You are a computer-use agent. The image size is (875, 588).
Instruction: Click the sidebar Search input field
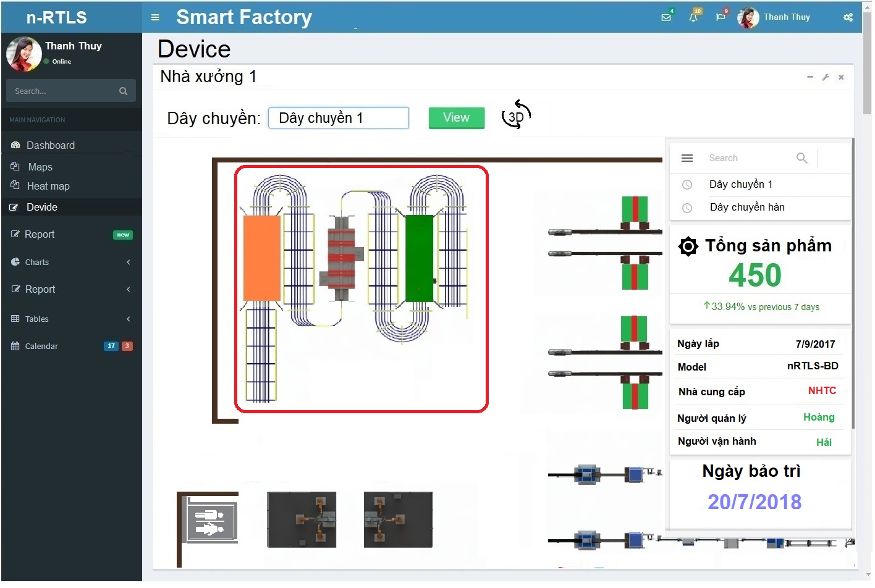tap(62, 91)
